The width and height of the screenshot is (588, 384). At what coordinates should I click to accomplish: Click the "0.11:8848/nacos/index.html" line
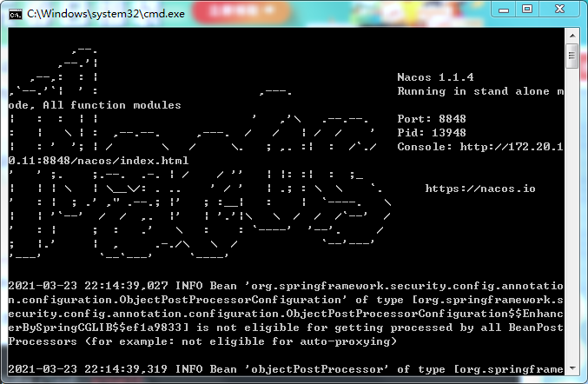click(98, 161)
